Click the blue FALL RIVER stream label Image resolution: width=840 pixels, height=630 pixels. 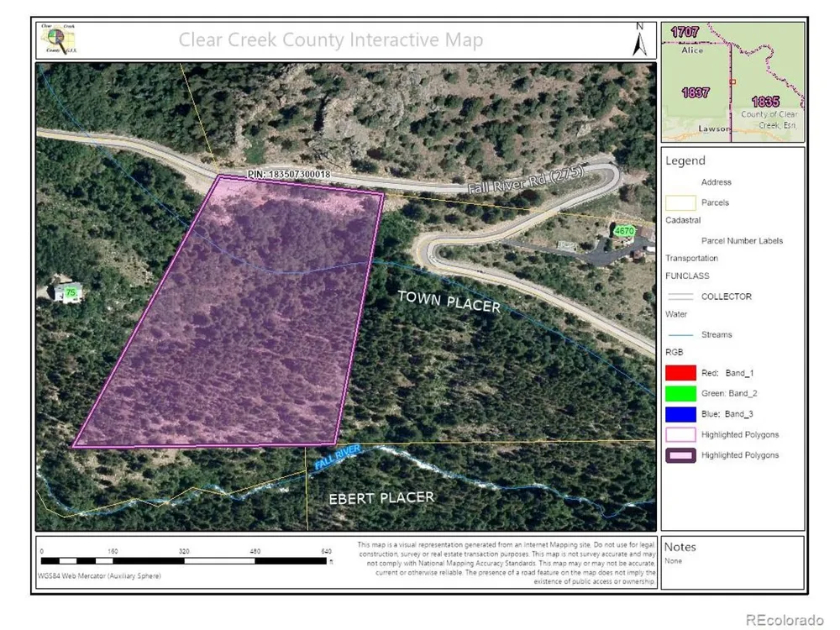[x=337, y=456]
